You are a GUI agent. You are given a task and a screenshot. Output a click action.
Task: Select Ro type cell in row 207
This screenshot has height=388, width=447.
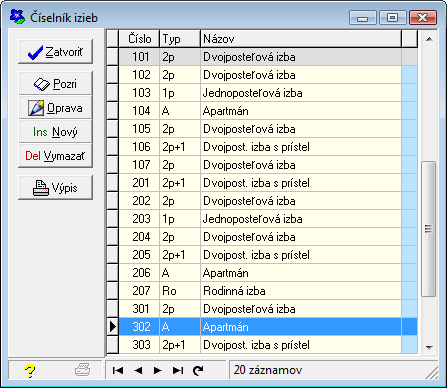180,291
